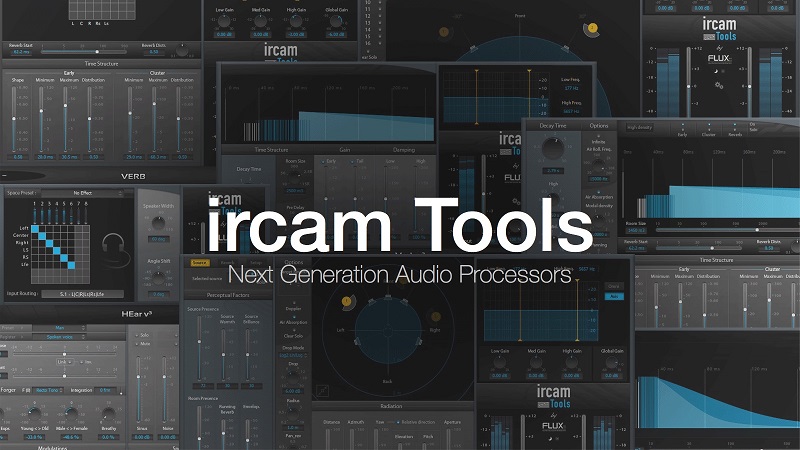Image resolution: width=800 pixels, height=450 pixels.
Task: Open the Space Preset No Effect dropdown
Action: (83, 193)
